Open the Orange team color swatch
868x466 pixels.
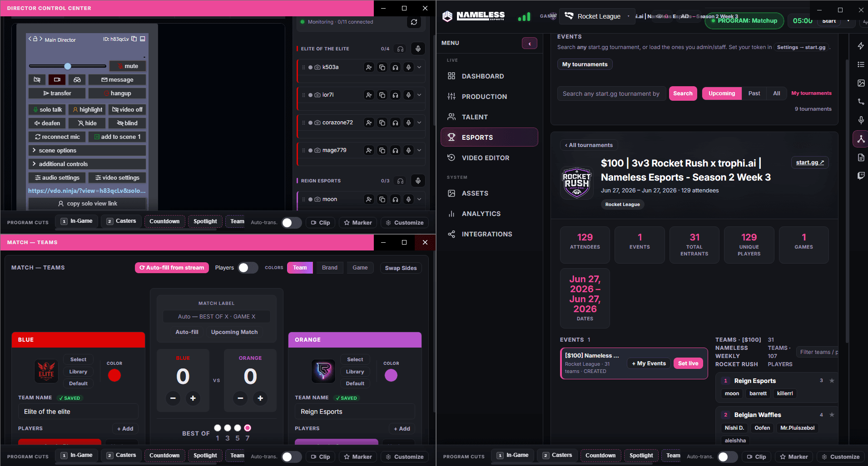pyautogui.click(x=391, y=375)
